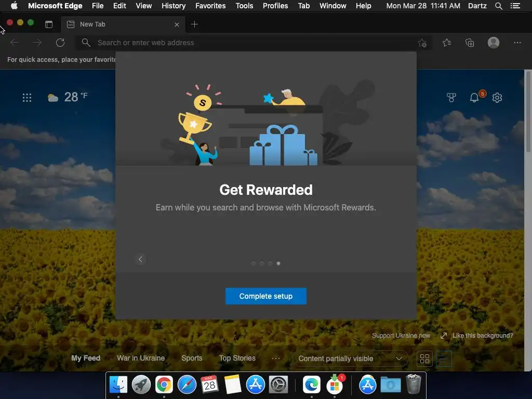Open the Favorites menu in menu bar
Image resolution: width=532 pixels, height=399 pixels.
coord(210,6)
